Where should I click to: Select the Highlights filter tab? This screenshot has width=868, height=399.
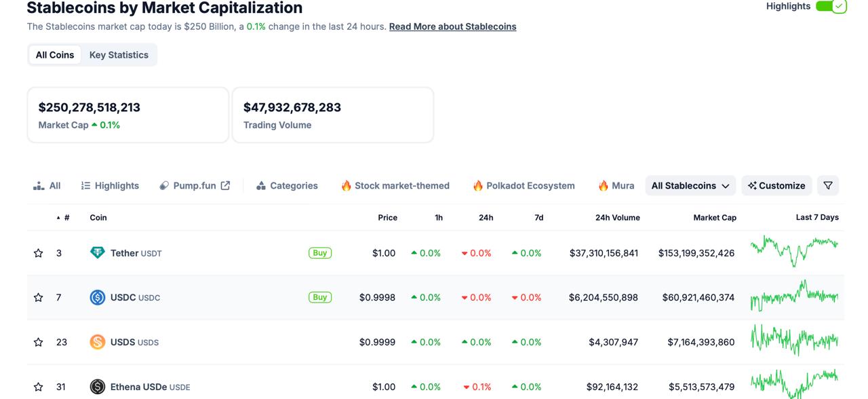pyautogui.click(x=110, y=186)
